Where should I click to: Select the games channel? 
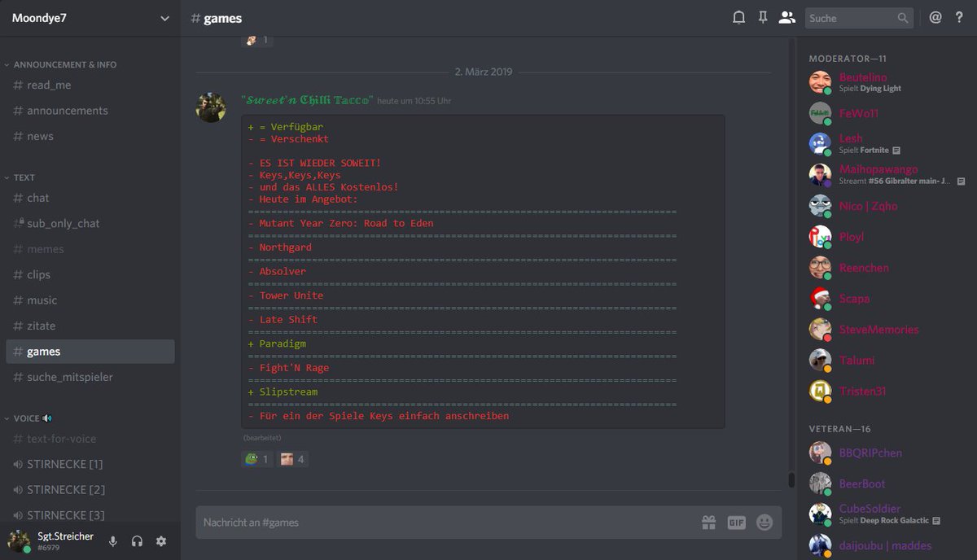[90, 352]
